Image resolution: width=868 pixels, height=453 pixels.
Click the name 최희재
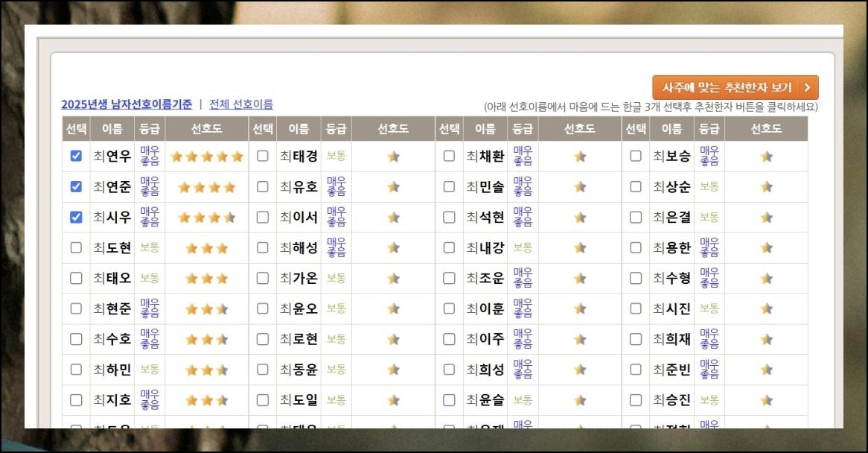672,339
